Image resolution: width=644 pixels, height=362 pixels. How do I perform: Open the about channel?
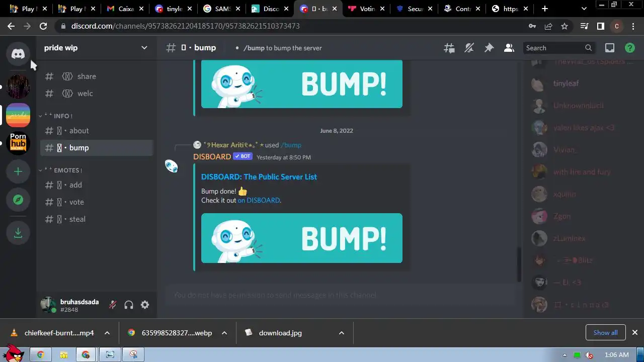pyautogui.click(x=97, y=131)
